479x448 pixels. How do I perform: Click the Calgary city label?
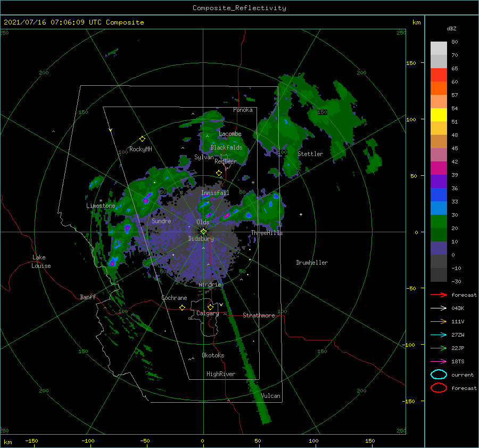(x=208, y=313)
